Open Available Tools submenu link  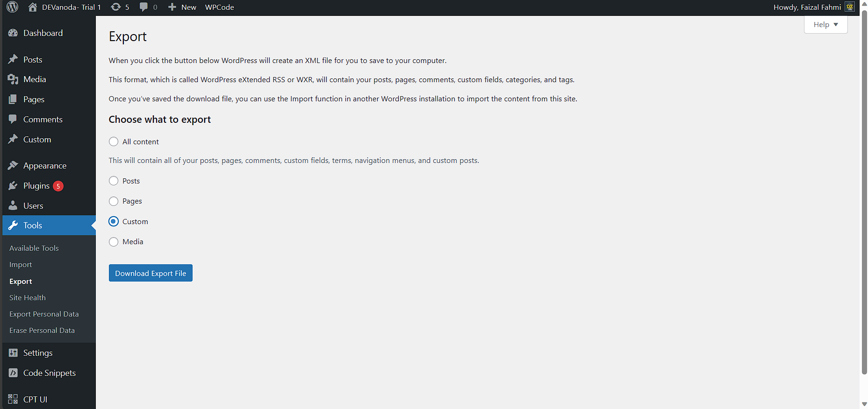point(34,248)
